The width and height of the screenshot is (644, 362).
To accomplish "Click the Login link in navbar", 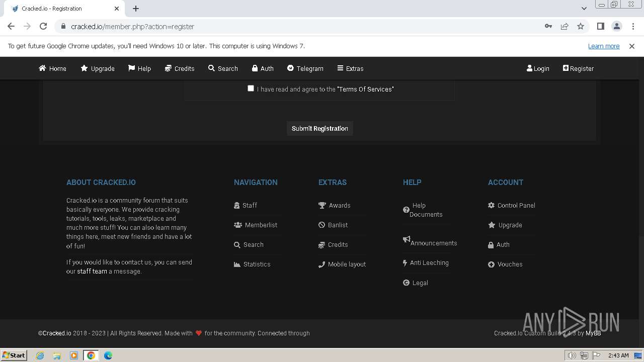I will pos(538,68).
